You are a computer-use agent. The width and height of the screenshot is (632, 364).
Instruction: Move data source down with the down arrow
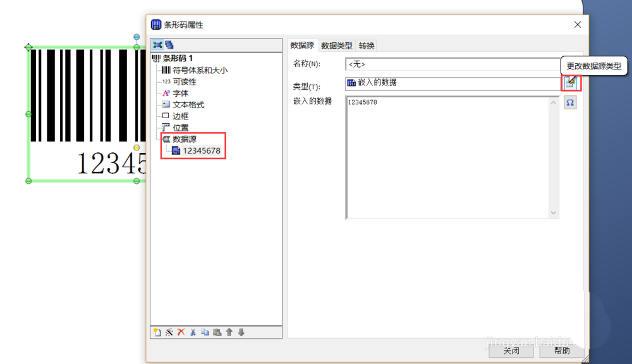click(x=241, y=332)
